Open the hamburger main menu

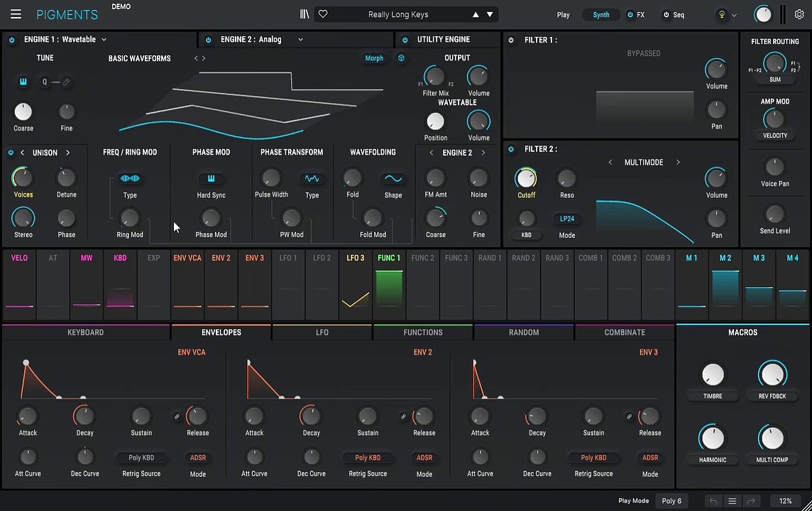(x=16, y=14)
